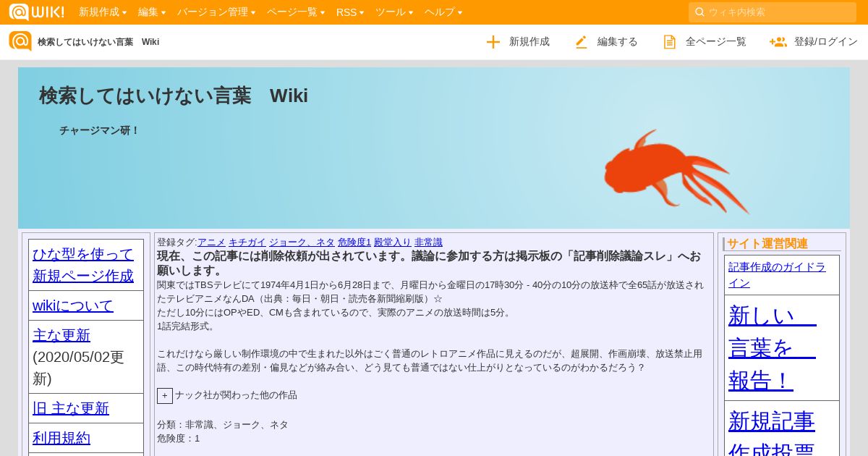Click 編集する text in the toolbar
868x456 pixels.
pyautogui.click(x=618, y=42)
